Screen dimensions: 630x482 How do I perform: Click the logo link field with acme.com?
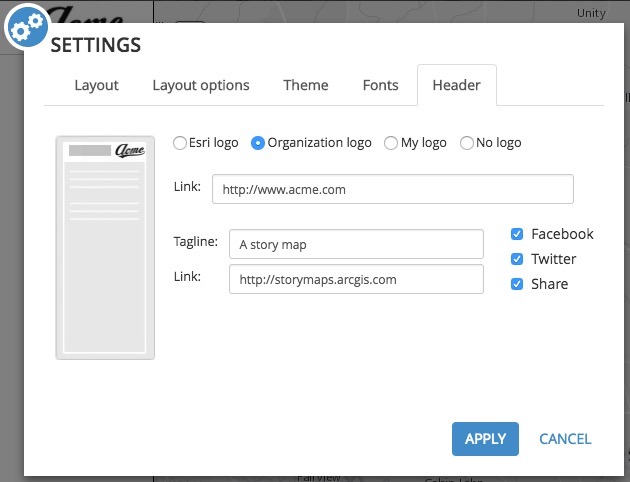coord(392,189)
